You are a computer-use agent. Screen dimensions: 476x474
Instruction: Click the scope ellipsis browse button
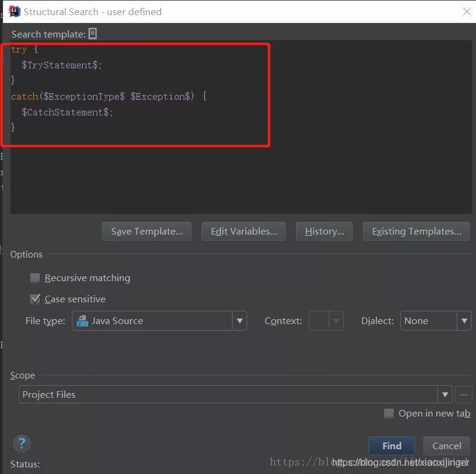click(463, 394)
